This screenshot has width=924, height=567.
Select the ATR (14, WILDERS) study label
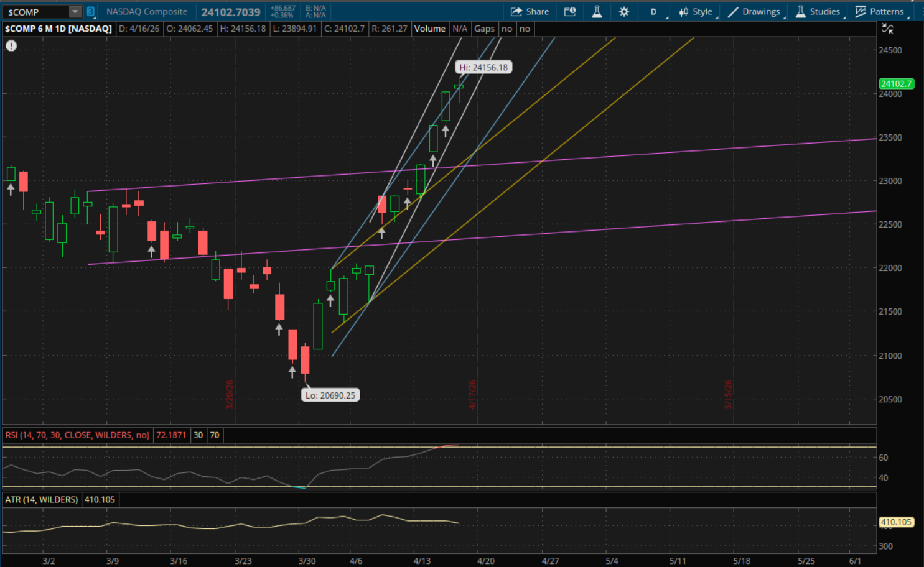[42, 500]
